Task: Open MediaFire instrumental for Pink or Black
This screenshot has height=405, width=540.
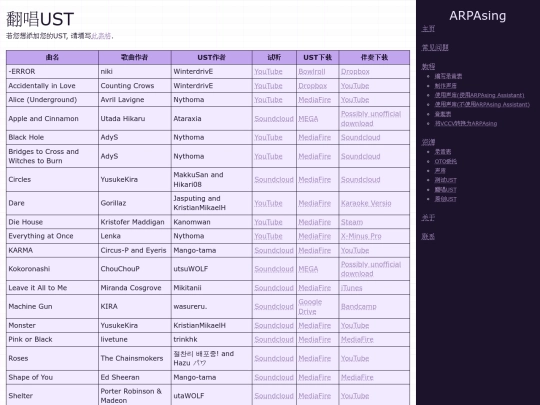Action: point(357,340)
